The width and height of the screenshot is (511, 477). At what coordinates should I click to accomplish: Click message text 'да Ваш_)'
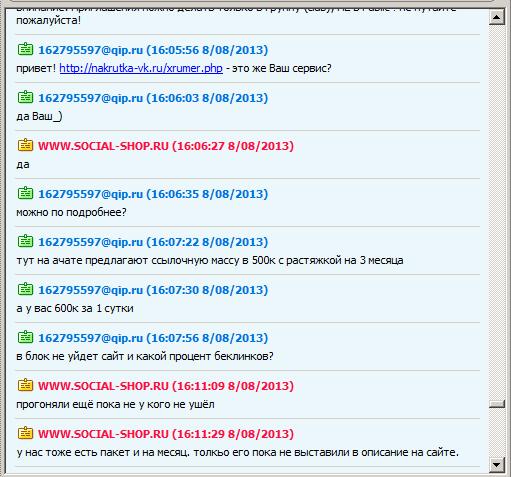pos(39,116)
